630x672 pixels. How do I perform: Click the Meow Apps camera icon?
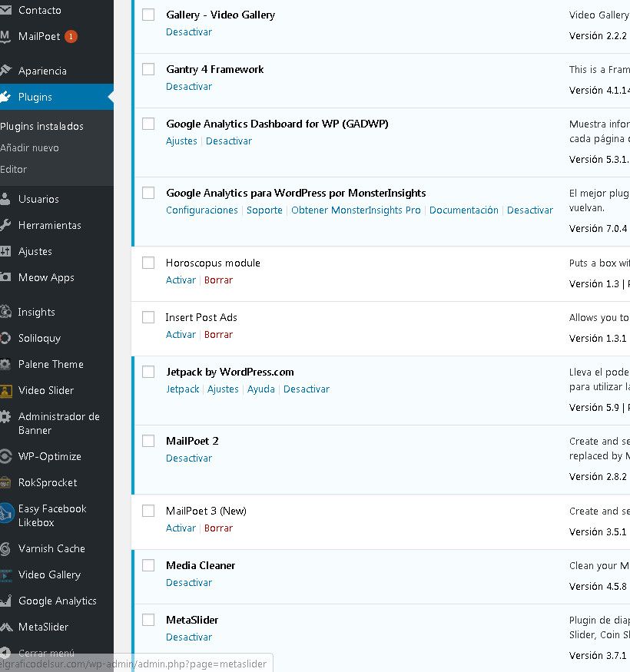(5, 277)
